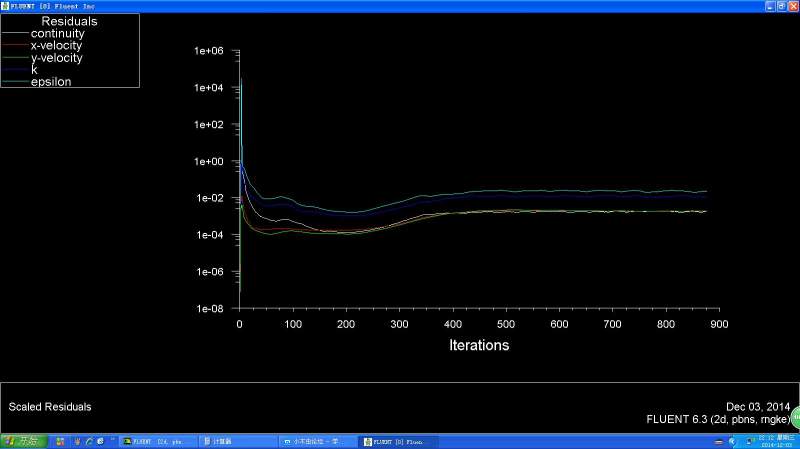Click the Residuals legend title
800x449 pixels.
pyautogui.click(x=69, y=21)
